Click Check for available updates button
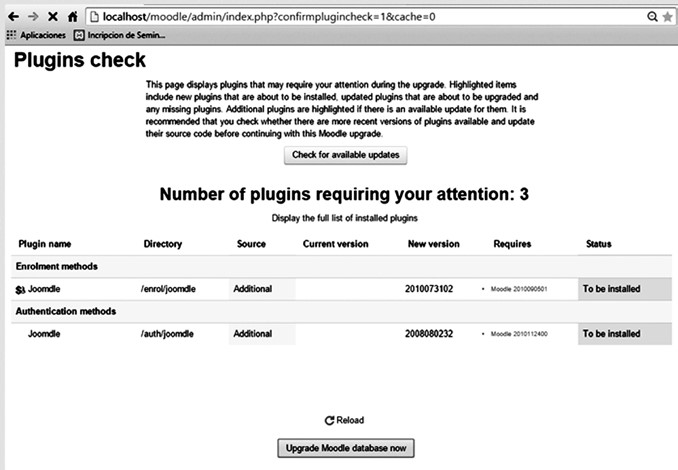The width and height of the screenshot is (678, 470). click(345, 155)
